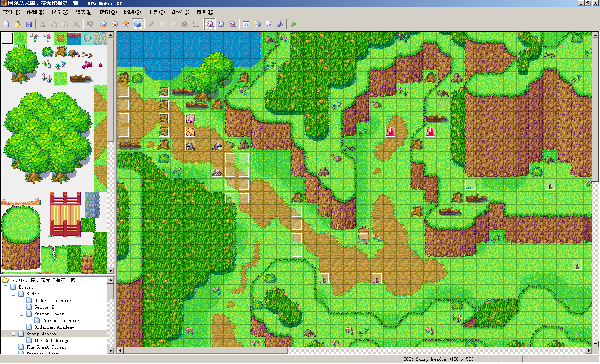Select The Great Forest map
This screenshot has height=364, width=600.
pos(46,347)
